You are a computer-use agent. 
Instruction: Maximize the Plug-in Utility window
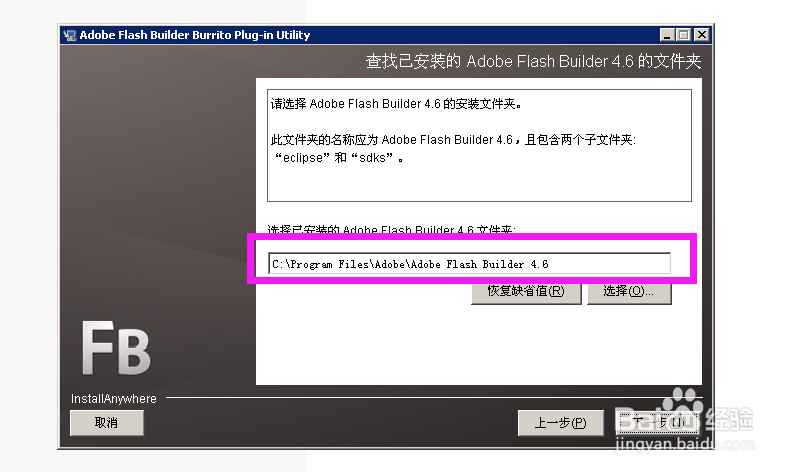click(x=684, y=35)
